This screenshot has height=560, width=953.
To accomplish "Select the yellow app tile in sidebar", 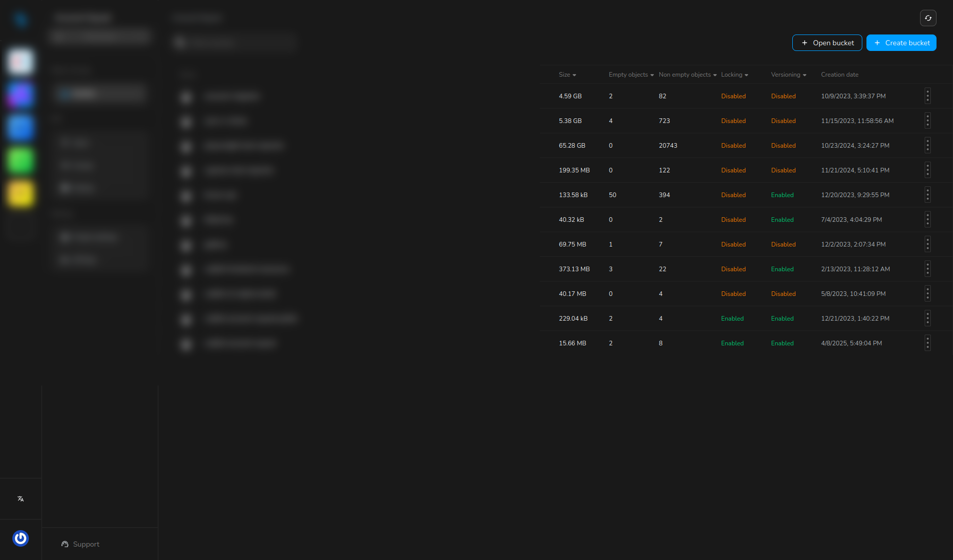I will (x=21, y=194).
